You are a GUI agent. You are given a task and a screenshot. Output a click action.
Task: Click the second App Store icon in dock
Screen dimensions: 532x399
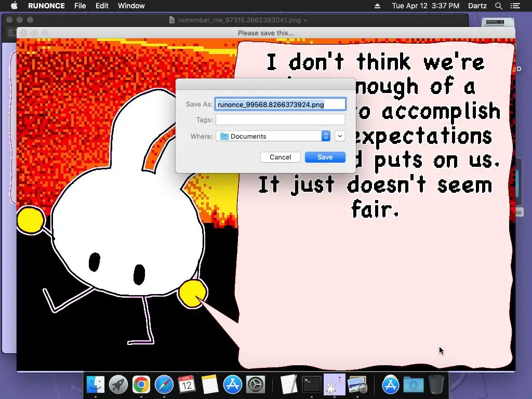click(x=391, y=385)
